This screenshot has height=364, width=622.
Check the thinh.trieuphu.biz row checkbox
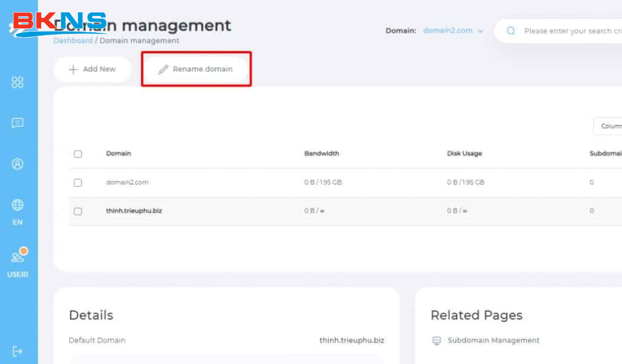78,211
